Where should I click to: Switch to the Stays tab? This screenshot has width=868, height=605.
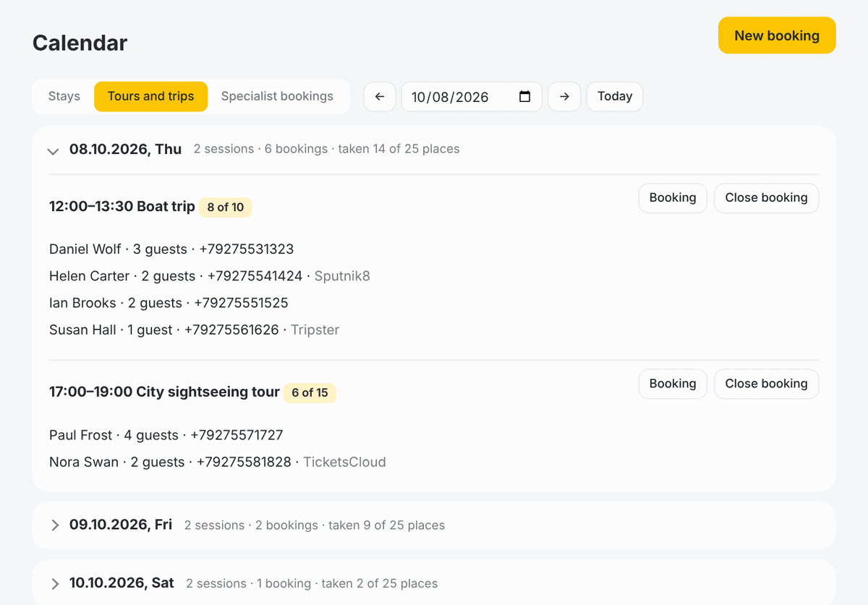click(64, 96)
